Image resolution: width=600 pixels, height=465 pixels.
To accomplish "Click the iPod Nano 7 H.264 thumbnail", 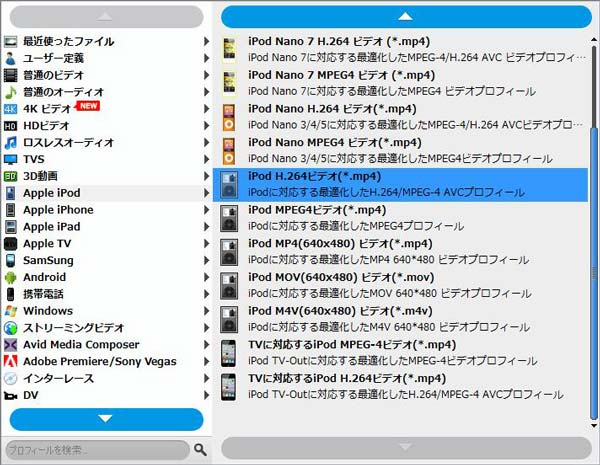I will pos(229,50).
